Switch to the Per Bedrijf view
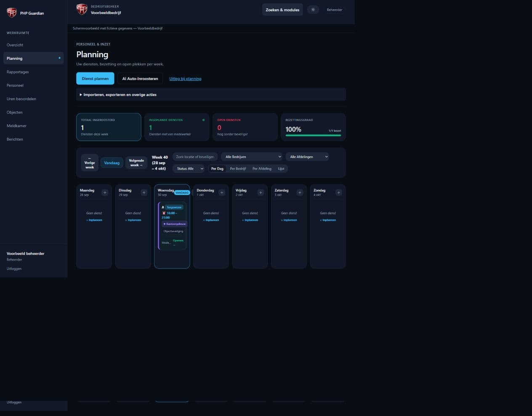This screenshot has width=532, height=416. 238,168
